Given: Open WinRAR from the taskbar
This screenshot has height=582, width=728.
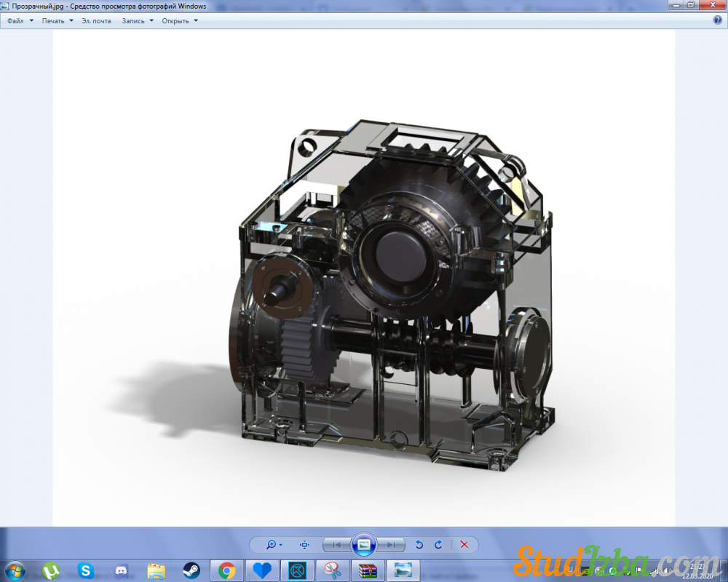Looking at the screenshot, I should tap(368, 570).
